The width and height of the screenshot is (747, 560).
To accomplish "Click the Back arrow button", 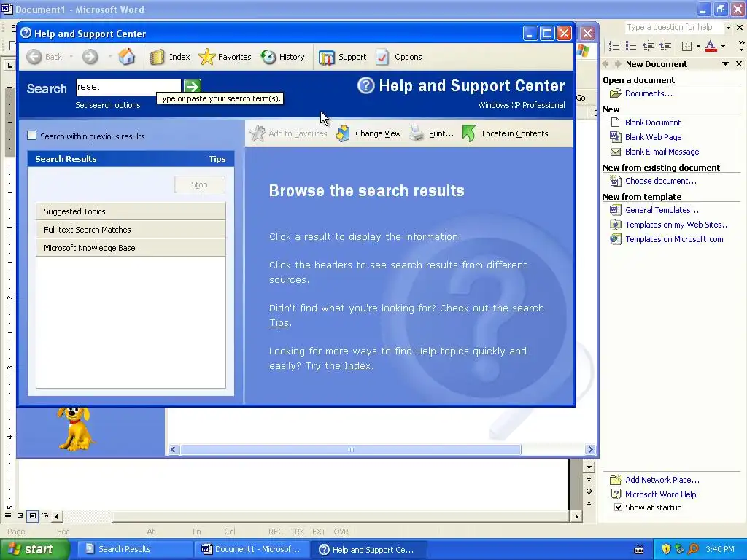I will click(x=34, y=57).
